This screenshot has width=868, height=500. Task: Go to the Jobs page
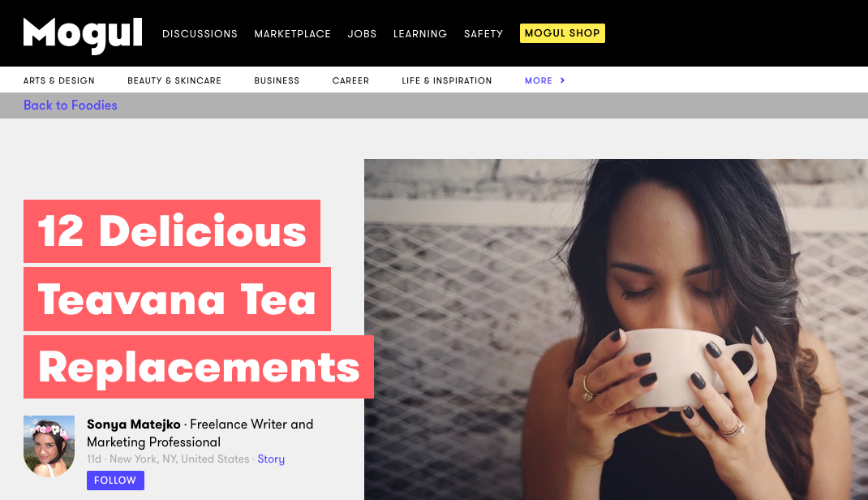362,34
